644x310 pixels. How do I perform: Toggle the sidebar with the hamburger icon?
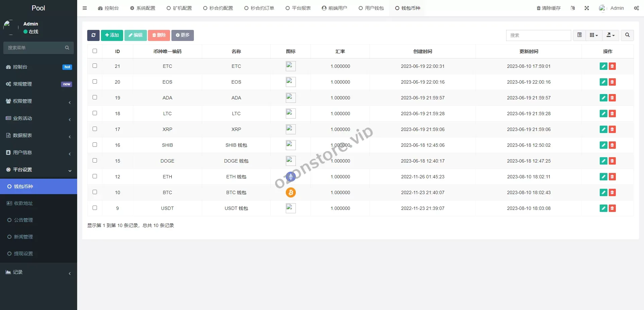(x=85, y=8)
